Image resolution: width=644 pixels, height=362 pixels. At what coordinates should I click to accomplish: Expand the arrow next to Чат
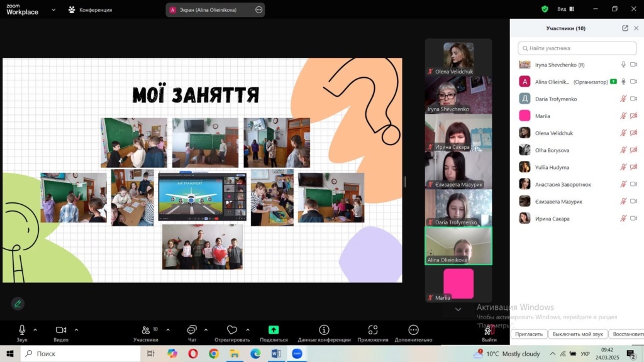tap(206, 329)
